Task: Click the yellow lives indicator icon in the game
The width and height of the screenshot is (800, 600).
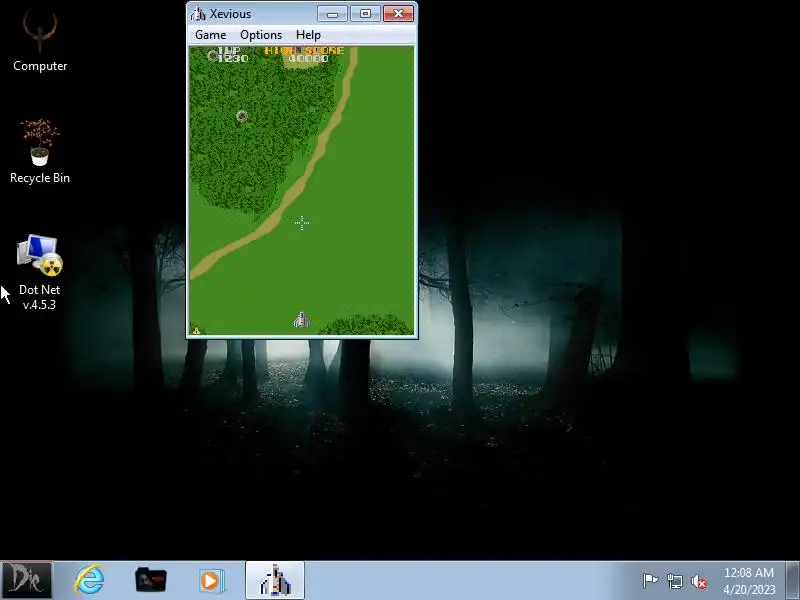Action: (196, 331)
